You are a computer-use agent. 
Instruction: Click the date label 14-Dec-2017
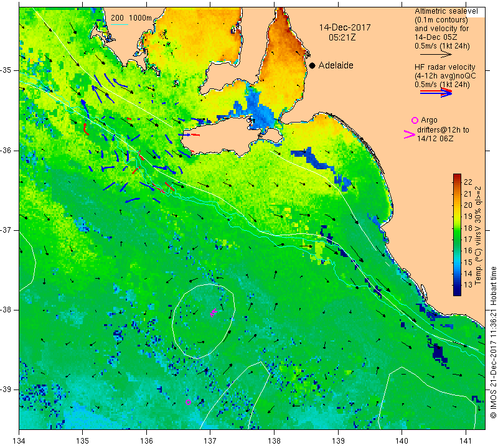coord(345,27)
